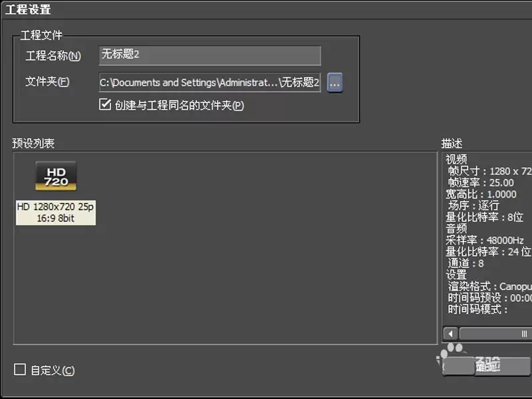Click the description horizontal scrollbar thumb
532x399 pixels.
pyautogui.click(x=496, y=334)
